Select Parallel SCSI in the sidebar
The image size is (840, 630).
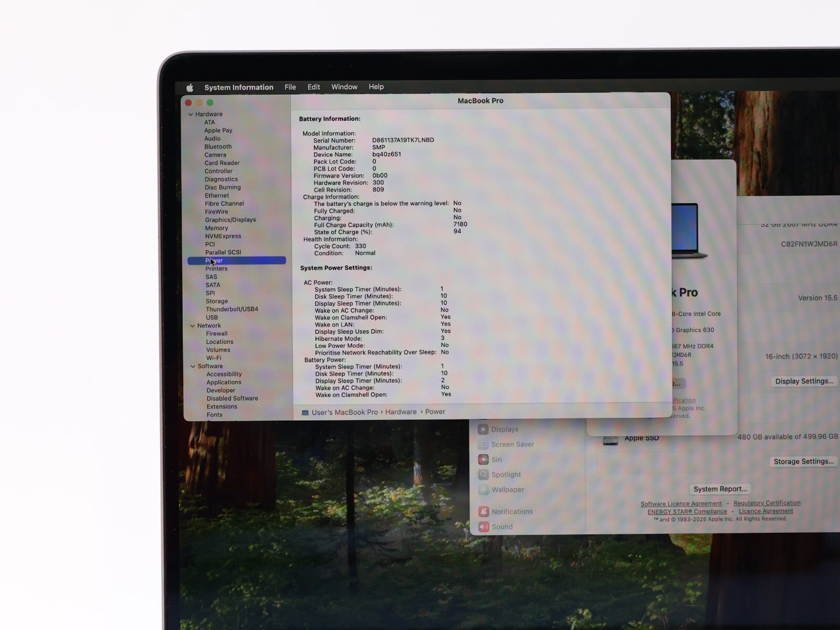coord(223,253)
